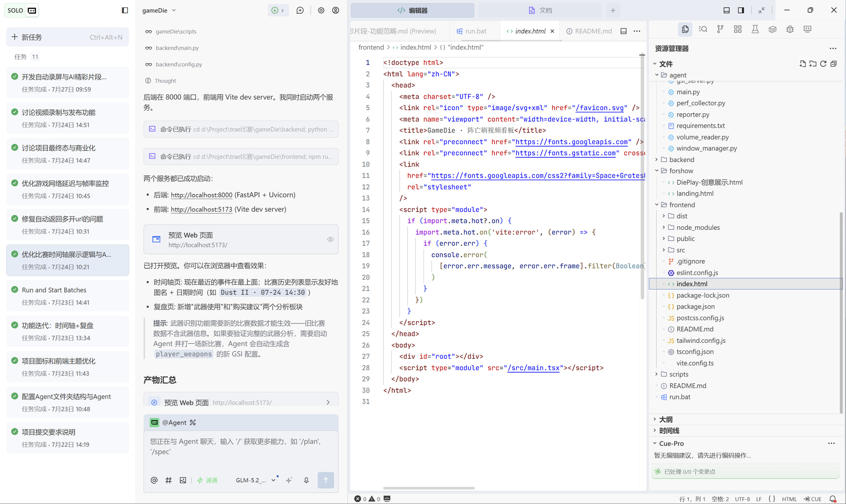Collapse the forshow folder
The width and height of the screenshot is (846, 504).
(656, 171)
